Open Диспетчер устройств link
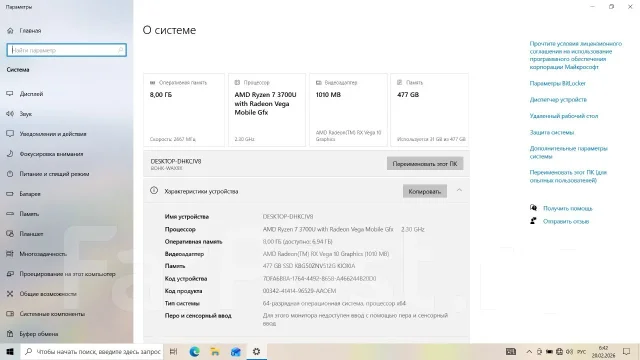The width and height of the screenshot is (640, 360). click(x=558, y=100)
